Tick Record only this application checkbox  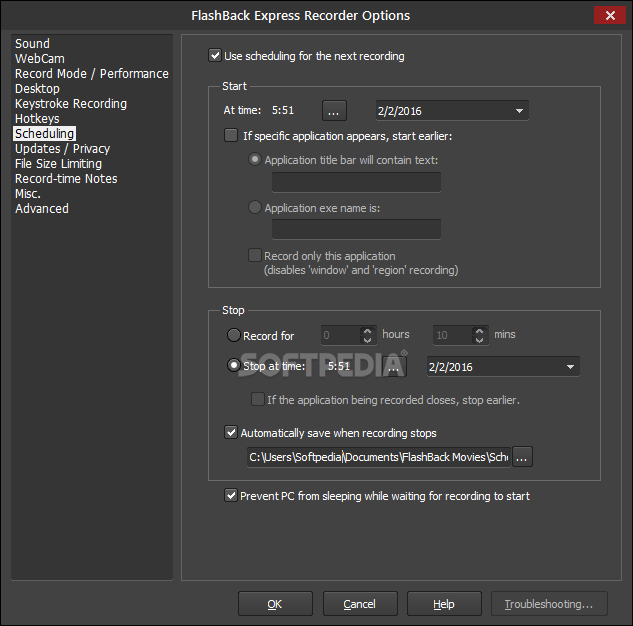click(x=255, y=255)
